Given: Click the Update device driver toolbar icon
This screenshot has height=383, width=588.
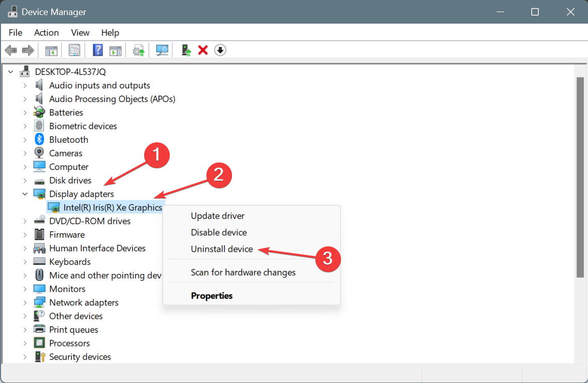Looking at the screenshot, I should [x=186, y=50].
